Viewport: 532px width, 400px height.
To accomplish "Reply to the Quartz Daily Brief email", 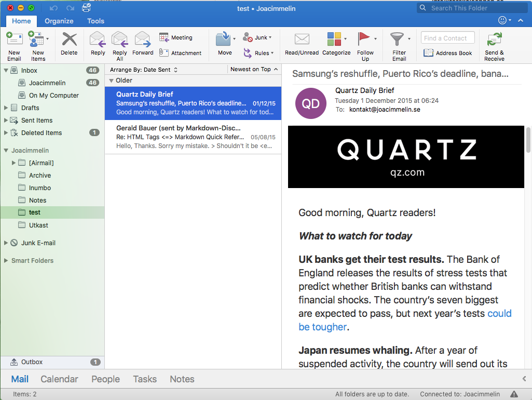I will point(98,44).
